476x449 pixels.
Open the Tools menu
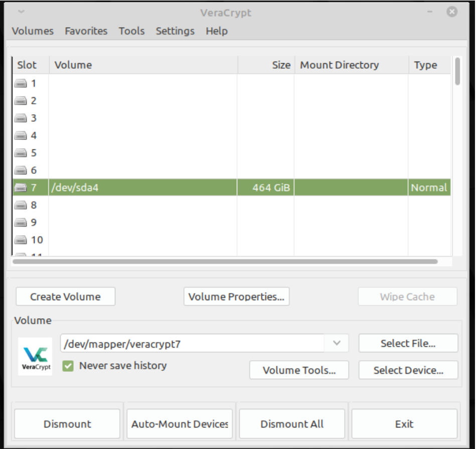[132, 31]
